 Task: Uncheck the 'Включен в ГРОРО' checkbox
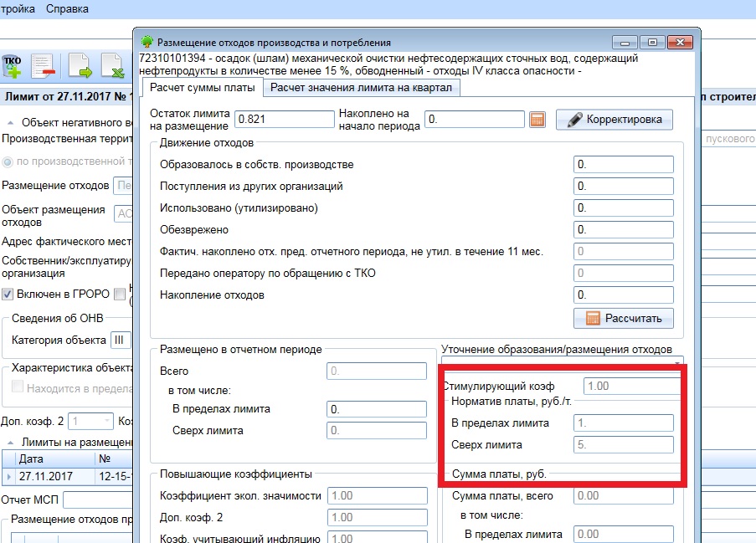(8, 294)
